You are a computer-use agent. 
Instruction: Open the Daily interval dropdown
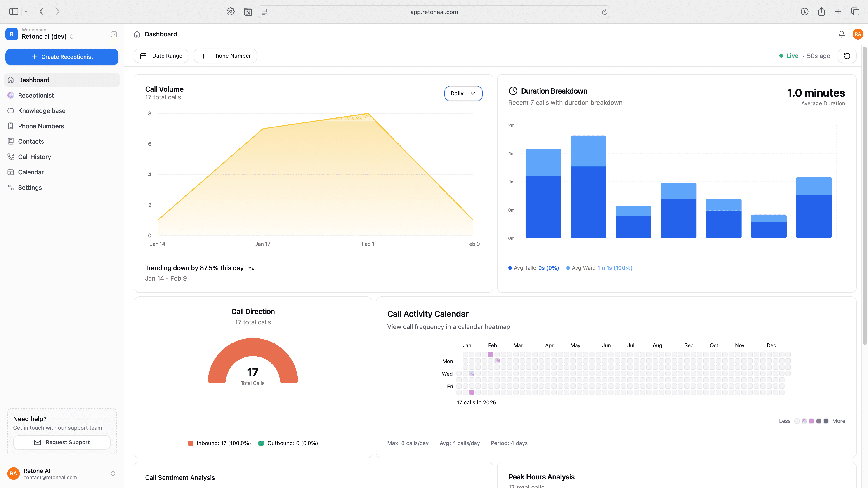pos(463,93)
